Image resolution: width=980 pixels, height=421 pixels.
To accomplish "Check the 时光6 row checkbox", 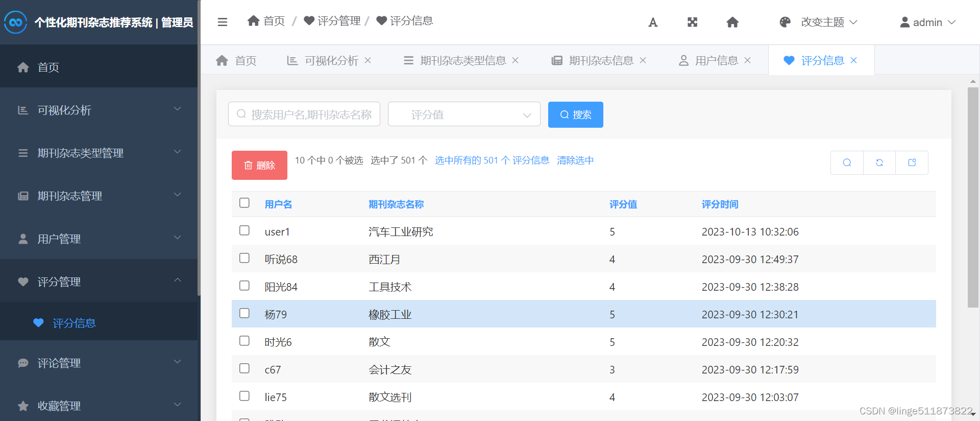I will tap(244, 341).
